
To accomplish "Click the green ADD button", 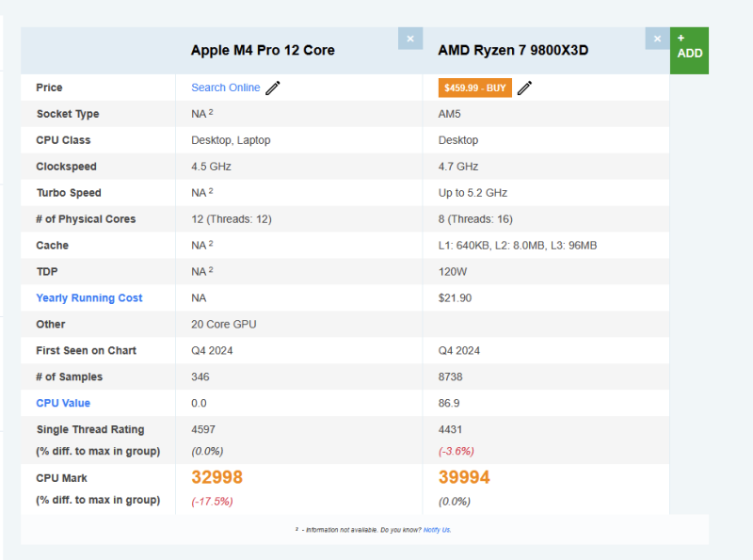I will tap(689, 51).
